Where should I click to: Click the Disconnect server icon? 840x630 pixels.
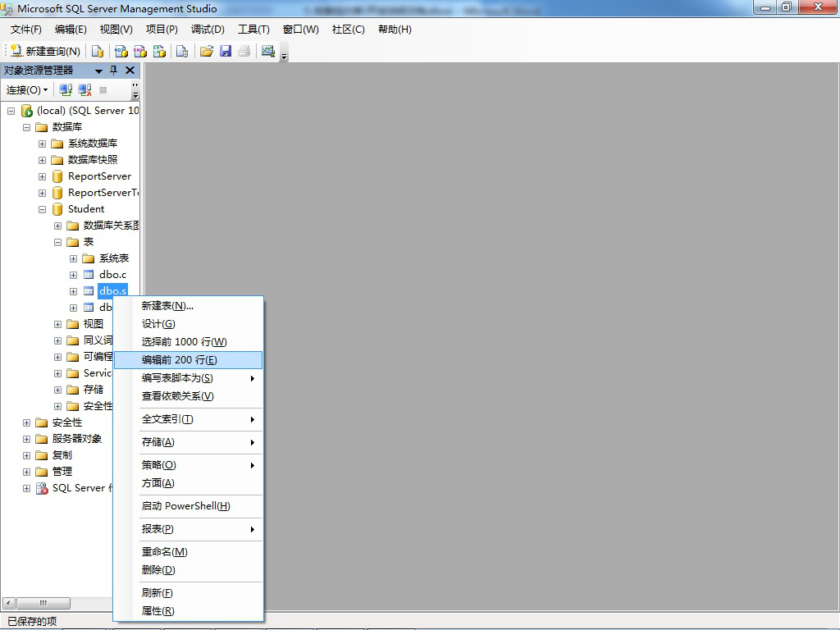click(x=84, y=90)
